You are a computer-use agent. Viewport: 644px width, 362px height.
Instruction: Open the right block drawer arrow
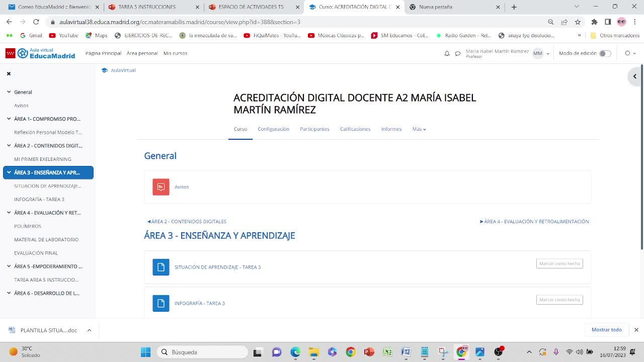click(634, 76)
